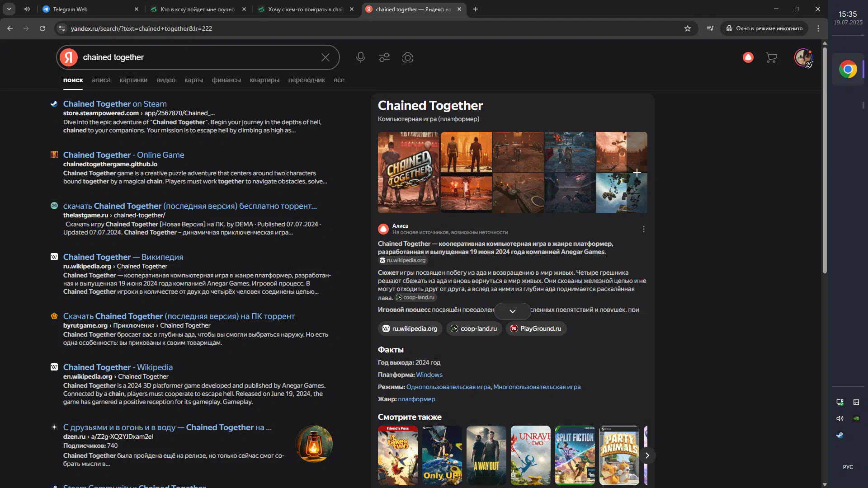Image resolution: width=868 pixels, height=488 pixels.
Task: Reload the page
Action: tap(42, 28)
